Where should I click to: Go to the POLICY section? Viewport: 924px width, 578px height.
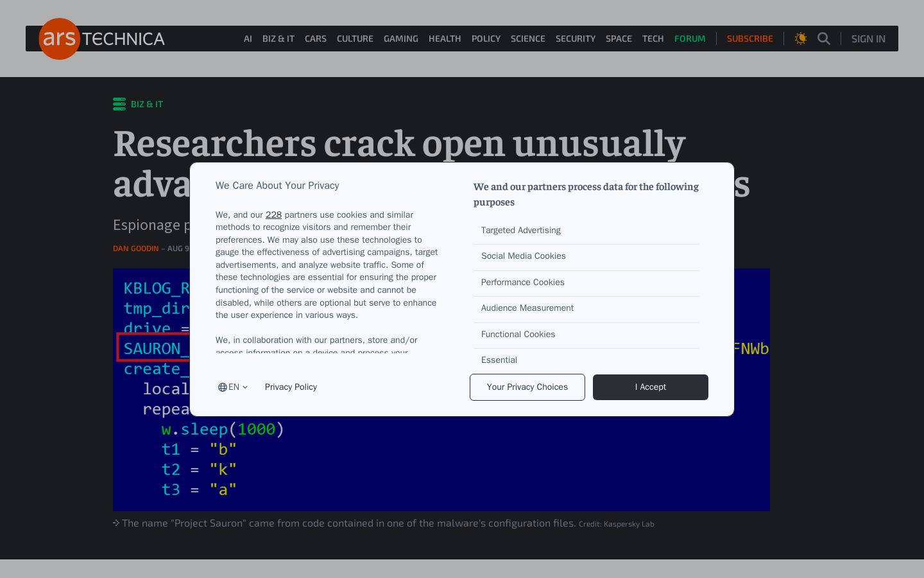point(486,39)
